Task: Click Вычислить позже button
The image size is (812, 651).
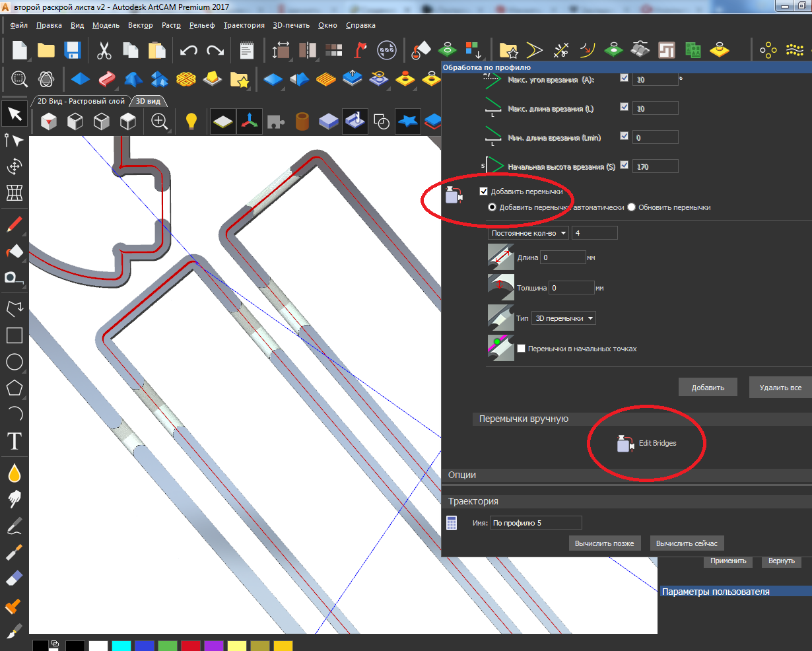Action: pos(605,543)
